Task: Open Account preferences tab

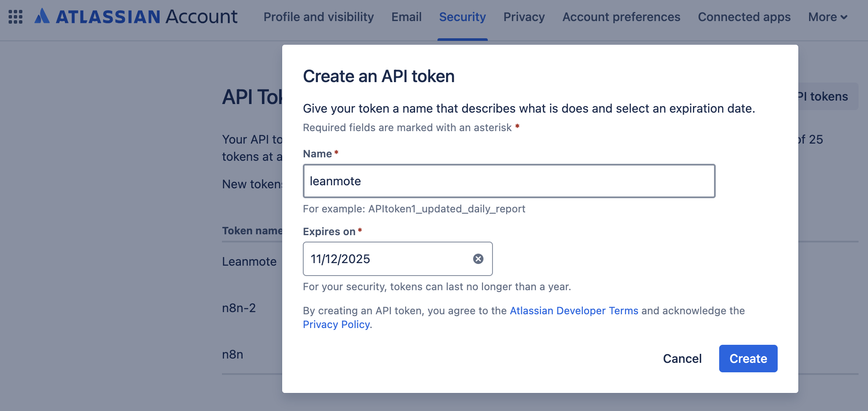Action: tap(621, 17)
